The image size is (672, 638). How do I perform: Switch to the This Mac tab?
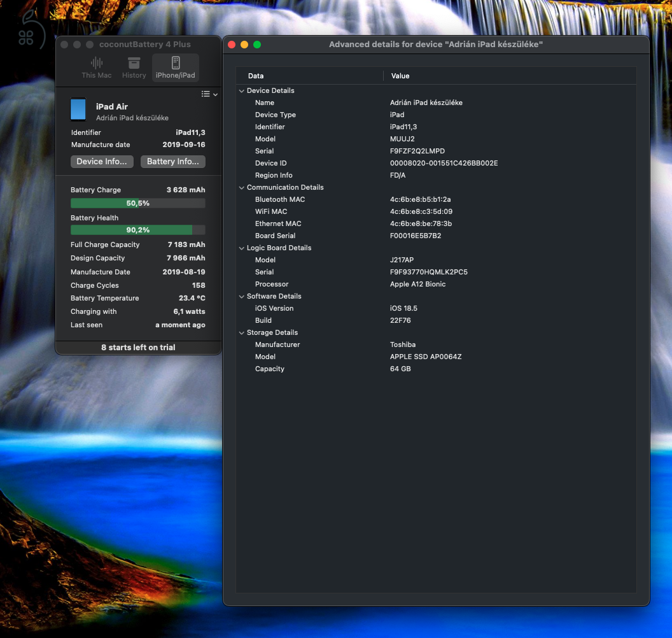tap(97, 67)
